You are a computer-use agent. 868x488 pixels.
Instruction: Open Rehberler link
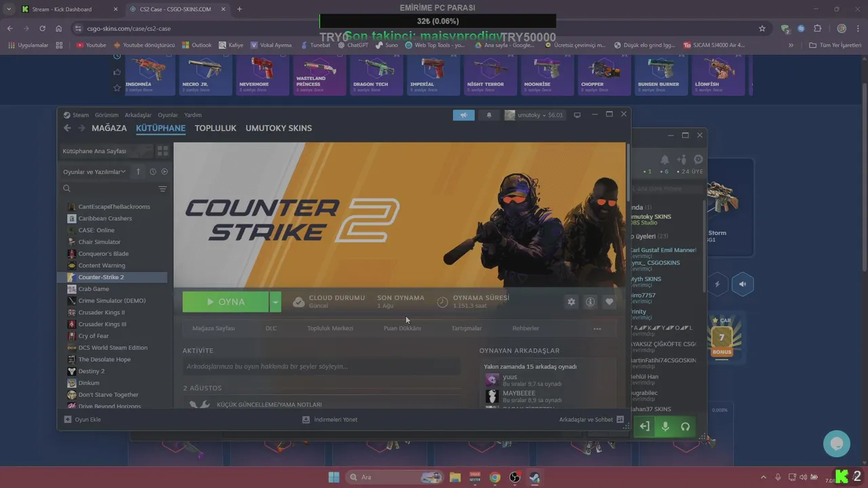tap(526, 328)
